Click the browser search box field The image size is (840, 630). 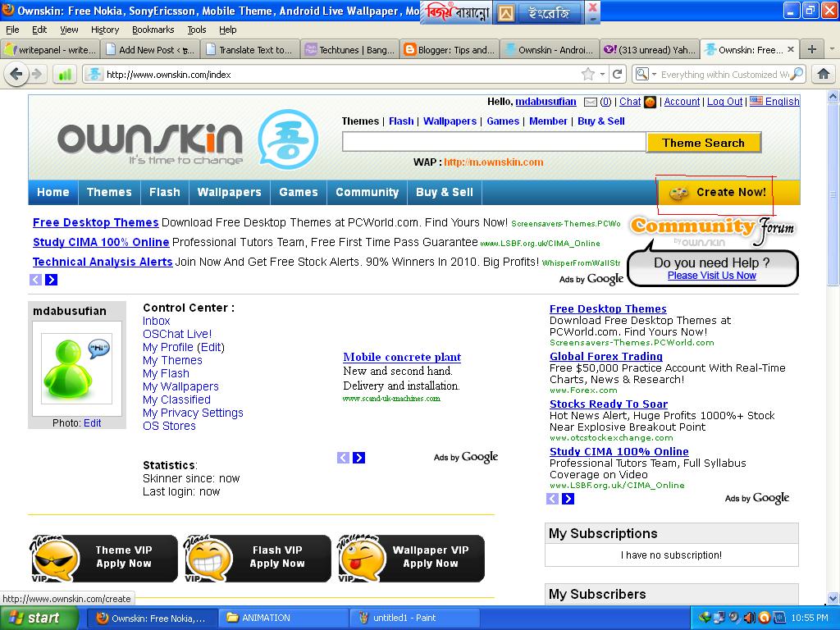point(724,75)
